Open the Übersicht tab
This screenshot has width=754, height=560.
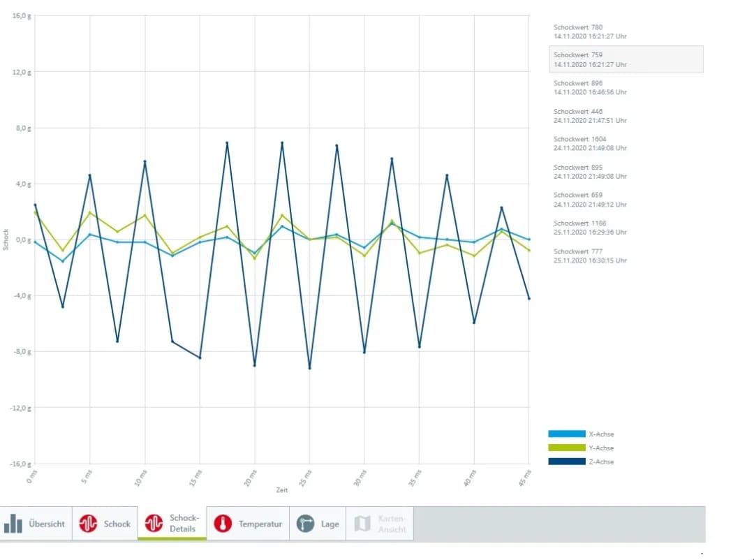(x=47, y=524)
